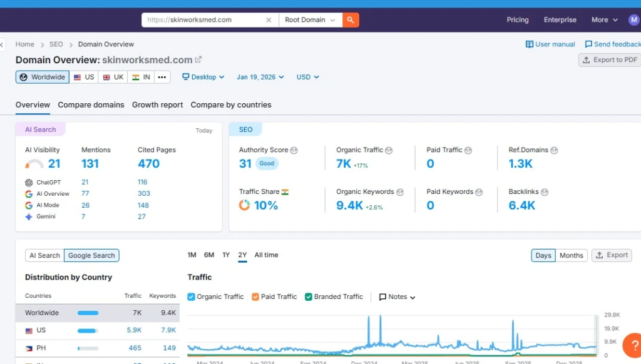This screenshot has height=364, width=641.
Task: Switch to the Compare domains tab
Action: (91, 105)
